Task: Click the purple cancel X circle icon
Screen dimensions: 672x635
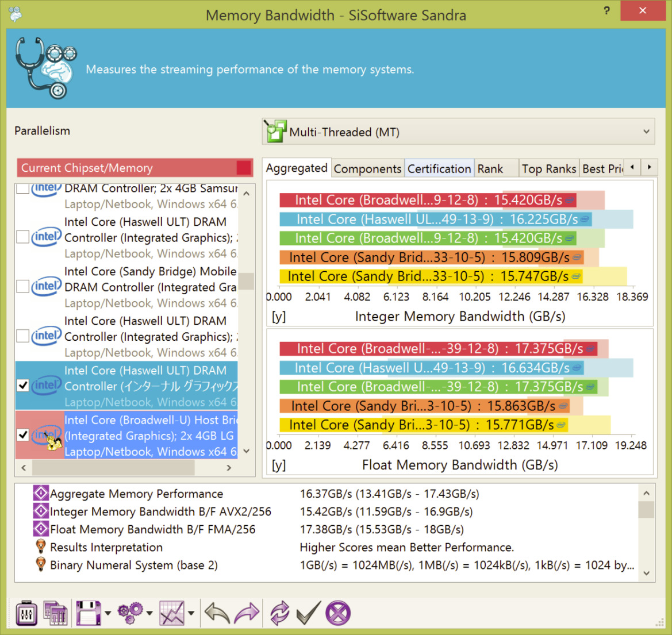Action: (x=338, y=613)
